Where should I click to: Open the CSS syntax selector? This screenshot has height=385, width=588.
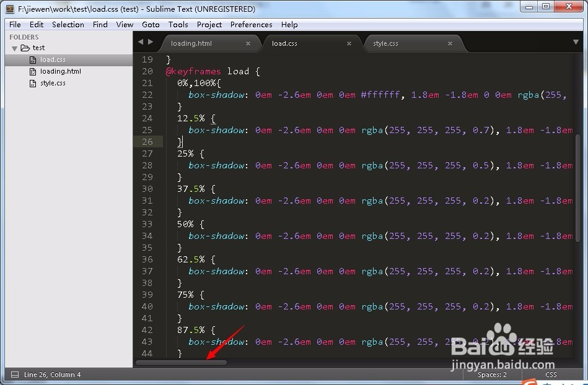click(550, 374)
